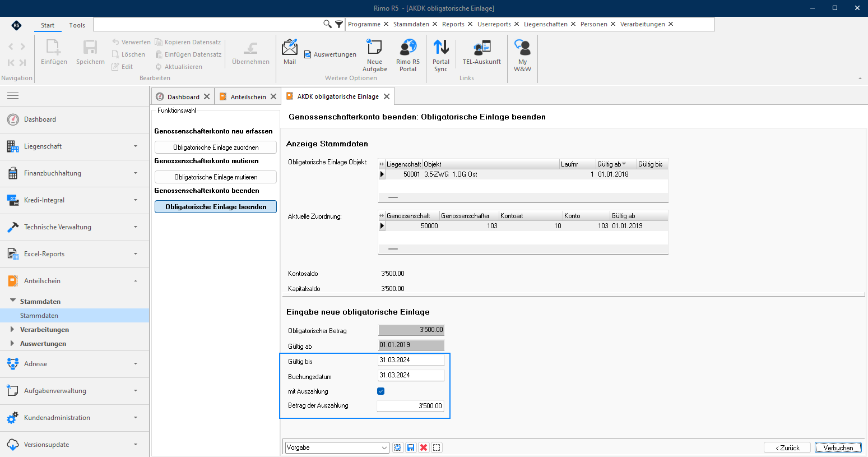This screenshot has height=457, width=868.
Task: Close the AKDK obligatorische Einlage tab
Action: [x=387, y=96]
